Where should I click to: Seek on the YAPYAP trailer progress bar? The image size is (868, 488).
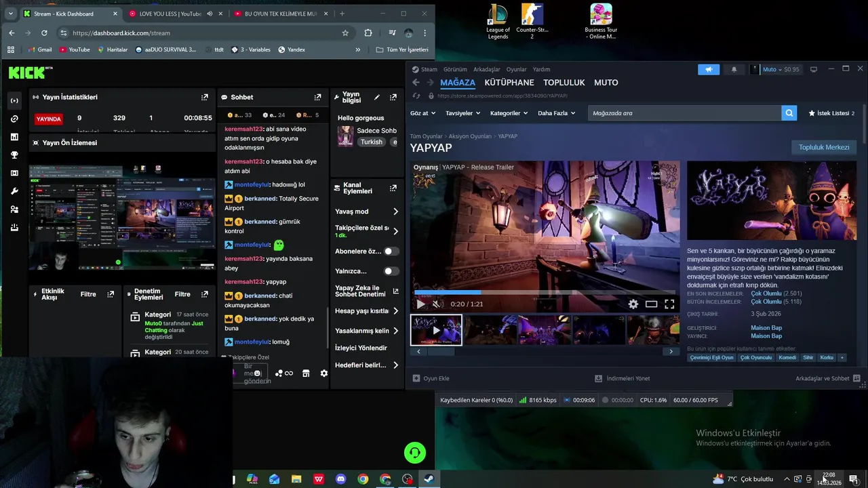pos(545,293)
